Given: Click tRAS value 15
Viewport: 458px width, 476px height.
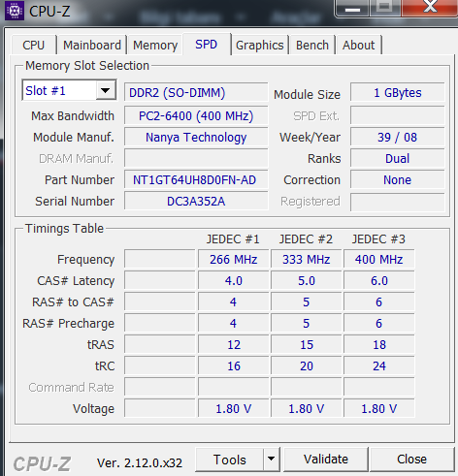Looking at the screenshot, I should point(306,344).
